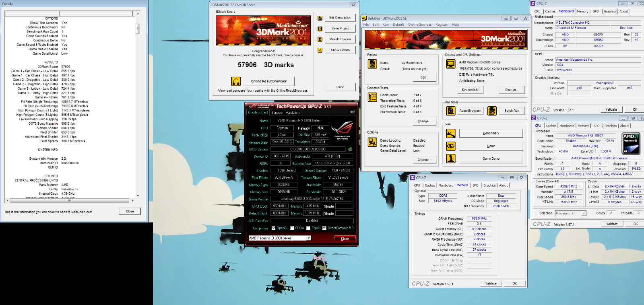
Task: Click the Online ResultBrowser gate icon
Action: click(x=236, y=81)
